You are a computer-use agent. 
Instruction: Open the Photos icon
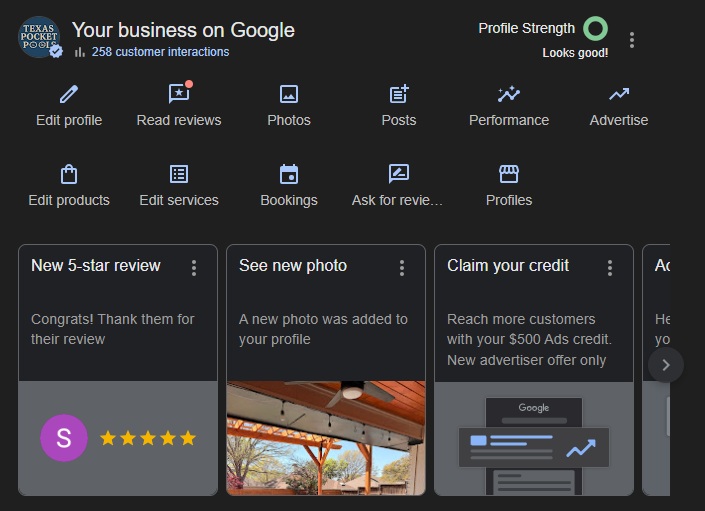point(288,95)
